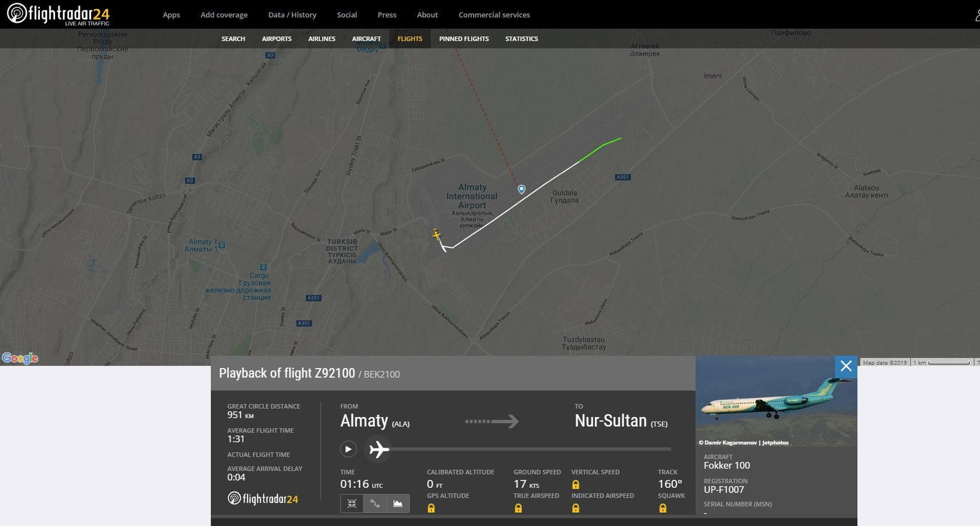
Task: Close the flight playback panel
Action: (846, 366)
